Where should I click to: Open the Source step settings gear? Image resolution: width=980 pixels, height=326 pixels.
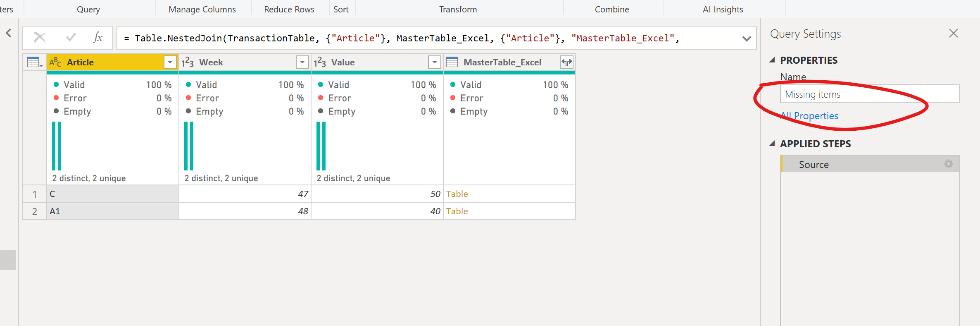click(949, 164)
